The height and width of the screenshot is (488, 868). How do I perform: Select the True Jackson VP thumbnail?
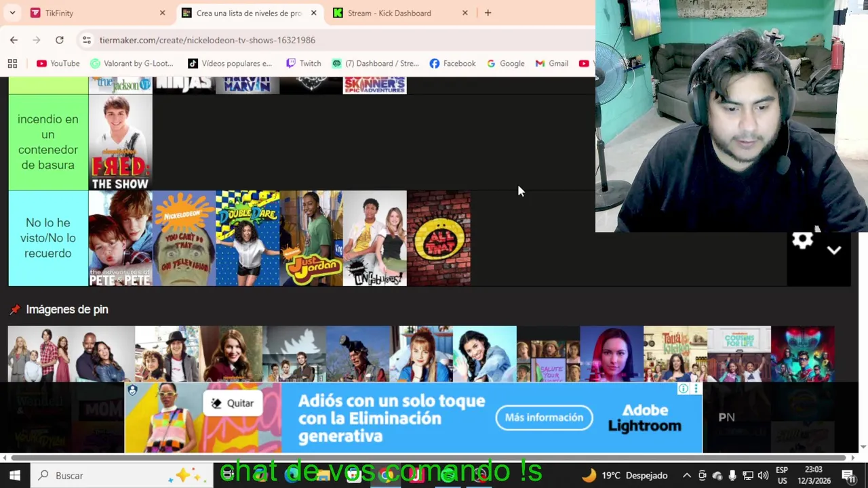click(120, 85)
